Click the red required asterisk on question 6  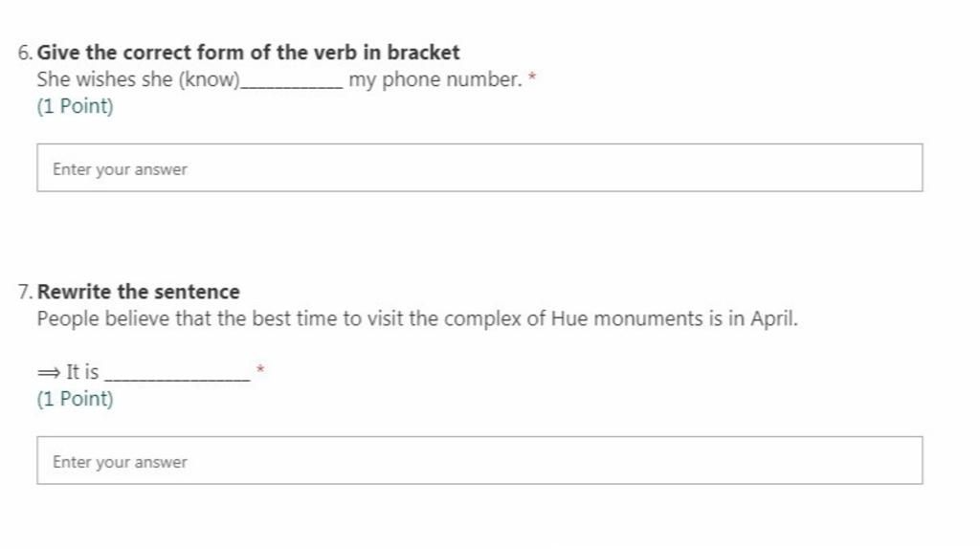pos(532,77)
